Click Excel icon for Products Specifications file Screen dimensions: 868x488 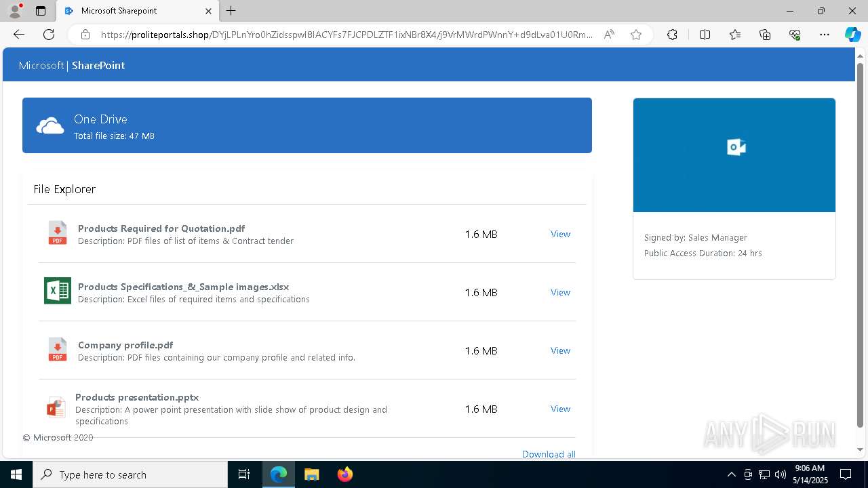tap(58, 291)
